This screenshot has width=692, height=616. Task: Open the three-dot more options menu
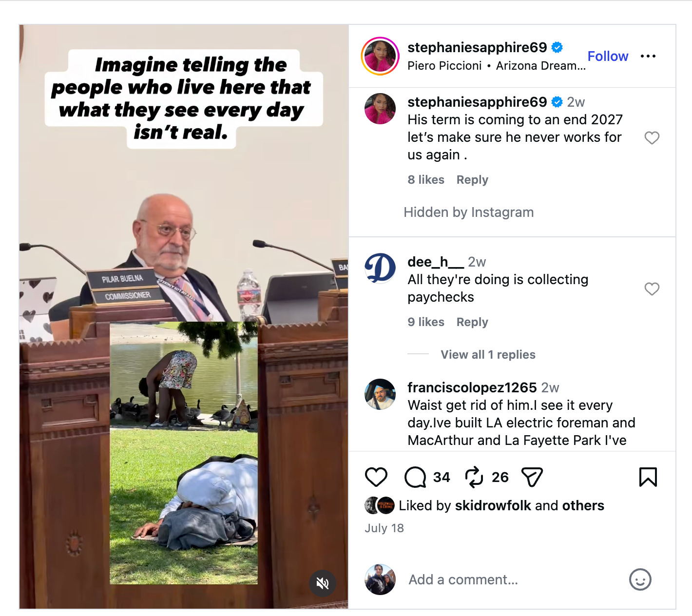click(x=648, y=57)
